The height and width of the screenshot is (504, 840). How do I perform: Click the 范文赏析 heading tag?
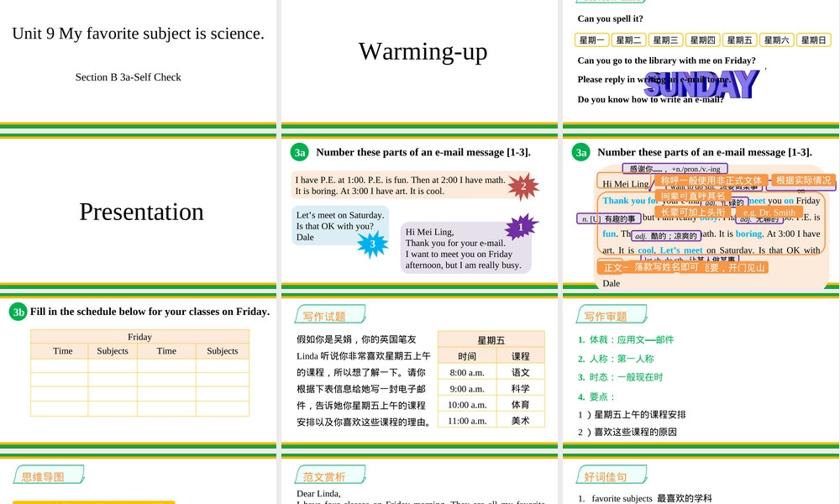[330, 475]
